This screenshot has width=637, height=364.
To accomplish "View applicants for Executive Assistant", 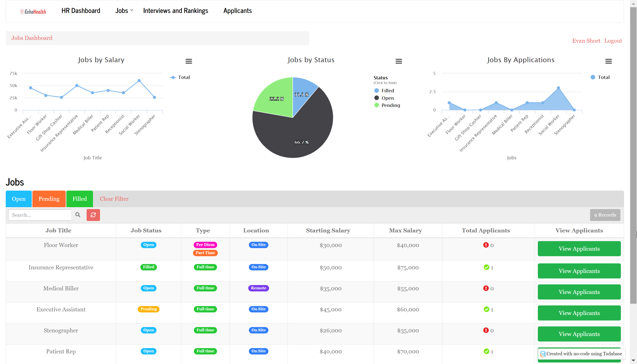I will [x=579, y=313].
